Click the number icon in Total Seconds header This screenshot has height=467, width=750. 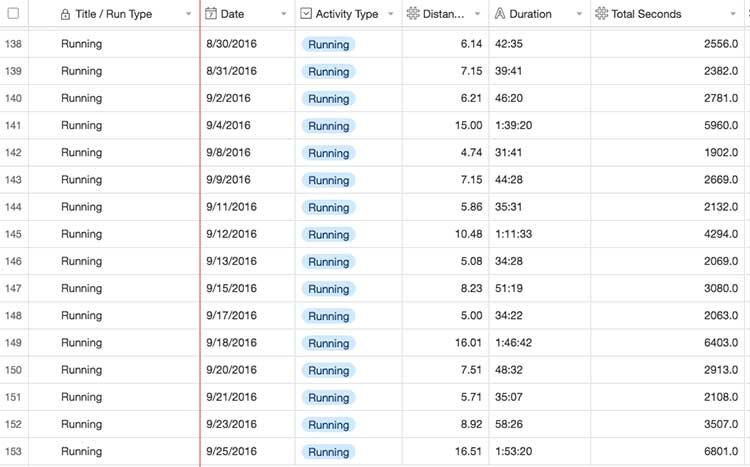(601, 14)
